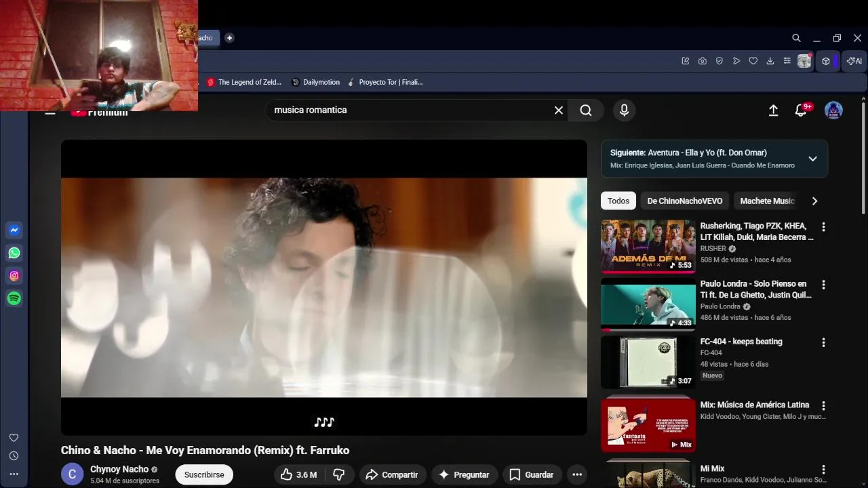The width and height of the screenshot is (868, 488).
Task: Click the video player to pause
Action: click(324, 287)
